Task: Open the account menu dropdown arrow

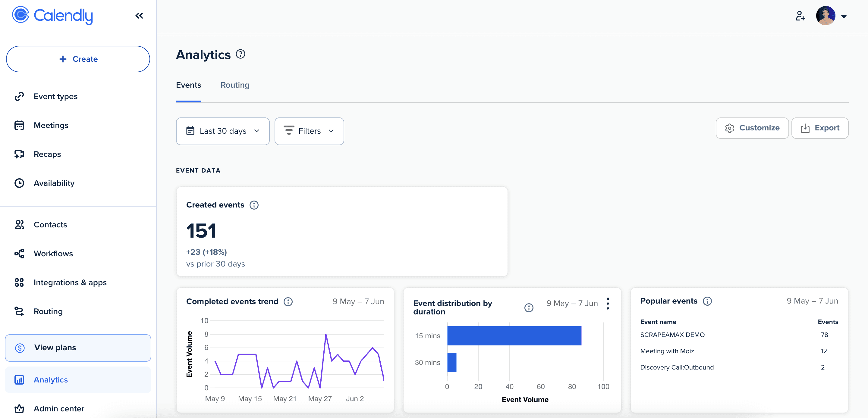Action: tap(844, 16)
